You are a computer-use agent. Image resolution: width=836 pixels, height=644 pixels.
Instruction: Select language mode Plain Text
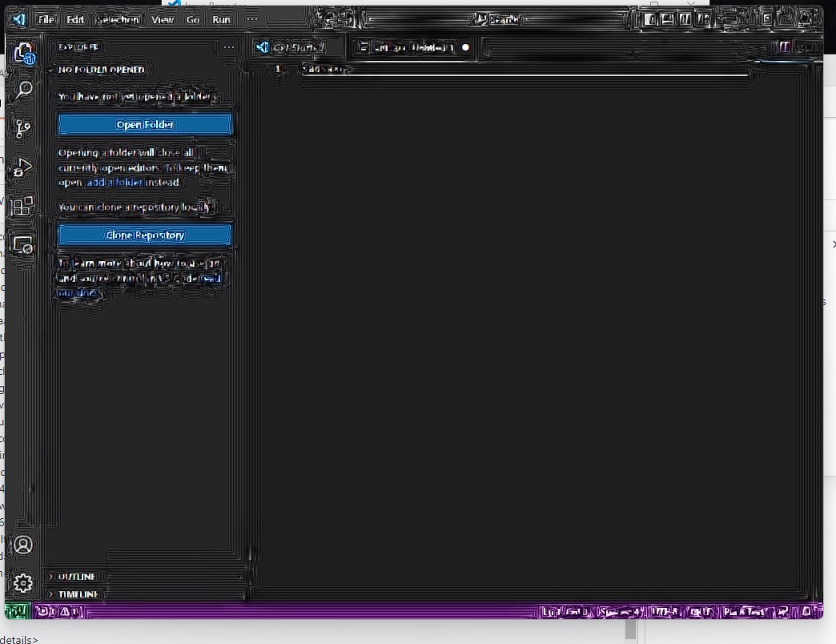[745, 611]
